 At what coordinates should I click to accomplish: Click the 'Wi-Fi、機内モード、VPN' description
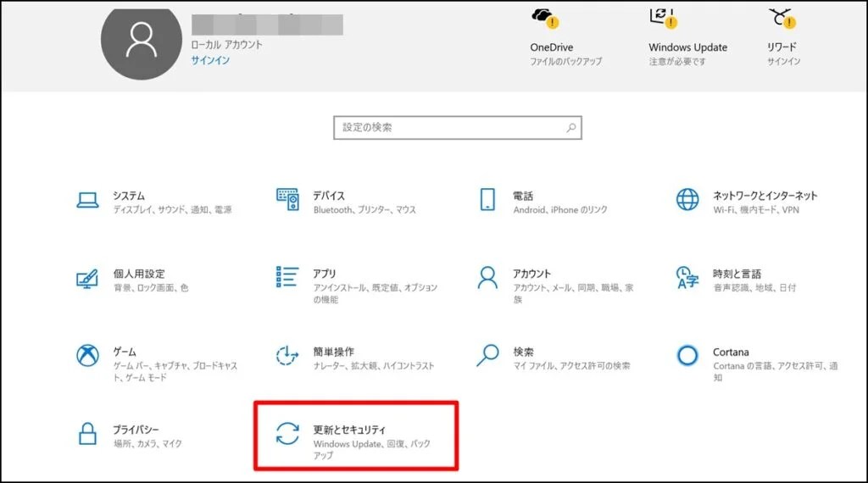[756, 210]
